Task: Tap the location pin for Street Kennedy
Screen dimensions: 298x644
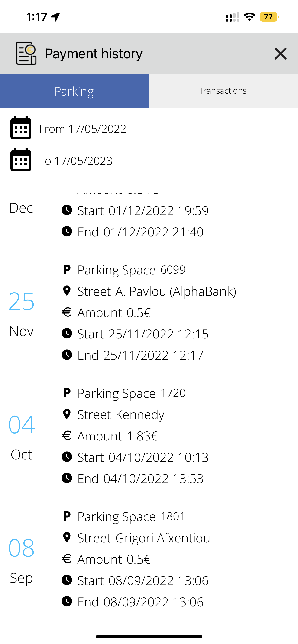Action: [67, 414]
